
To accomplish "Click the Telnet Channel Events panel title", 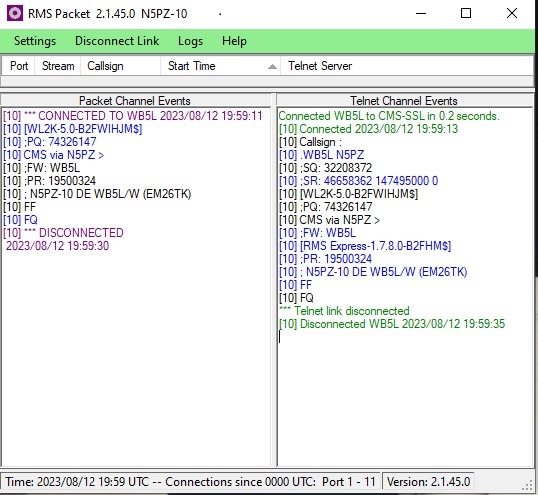I will click(404, 101).
